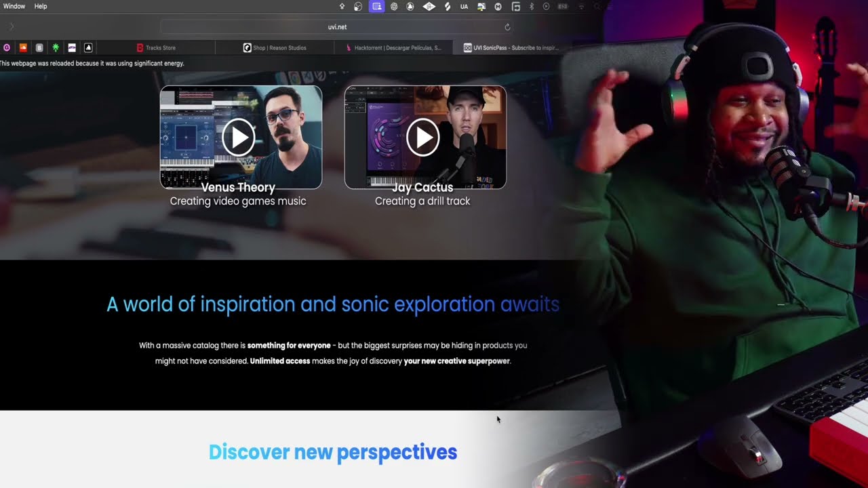The height and width of the screenshot is (488, 868).
Task: Click the bold 'Unlimited access' text
Action: click(280, 361)
